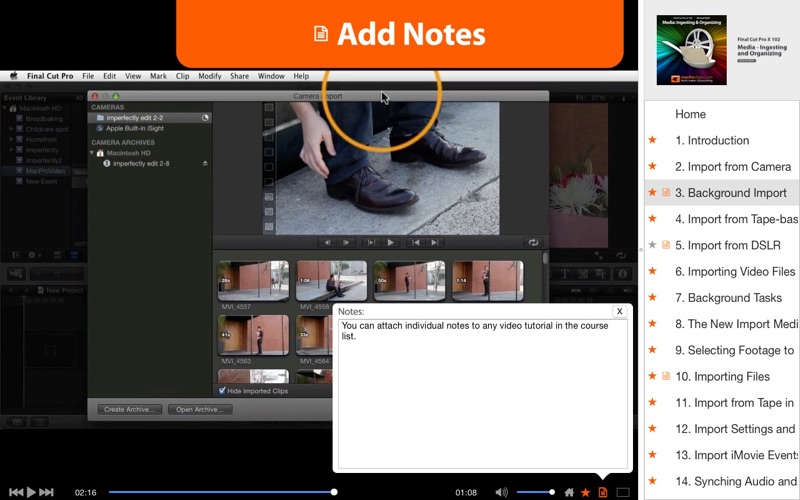This screenshot has width=800, height=500.
Task: Open the titles T icon in FCP toolbar
Action: tap(565, 274)
